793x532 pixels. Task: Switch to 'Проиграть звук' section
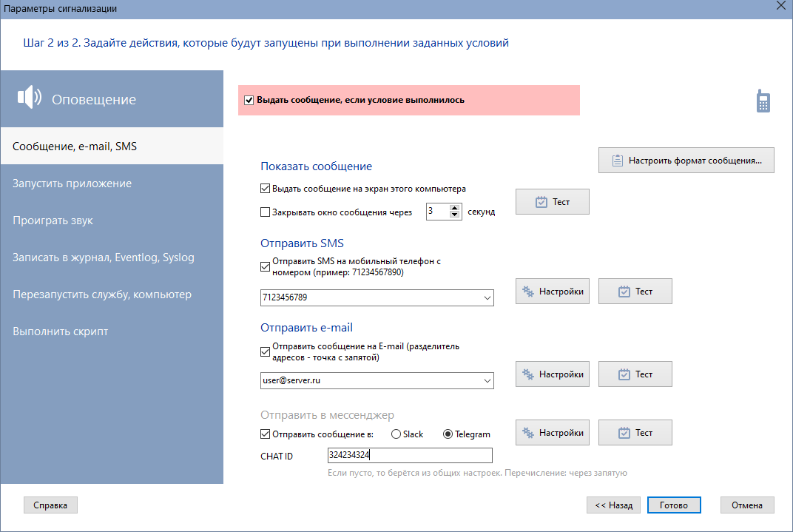click(112, 220)
